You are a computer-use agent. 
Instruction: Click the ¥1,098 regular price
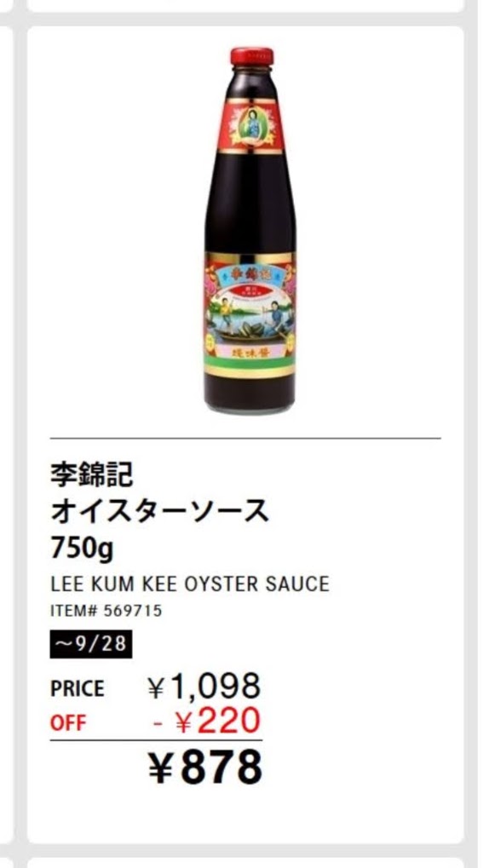[x=204, y=687]
